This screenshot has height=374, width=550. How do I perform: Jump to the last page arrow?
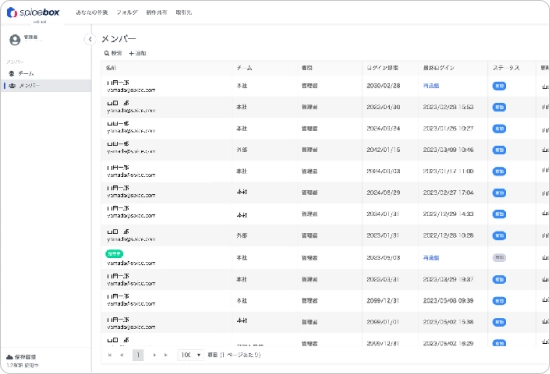pyautogui.click(x=166, y=355)
